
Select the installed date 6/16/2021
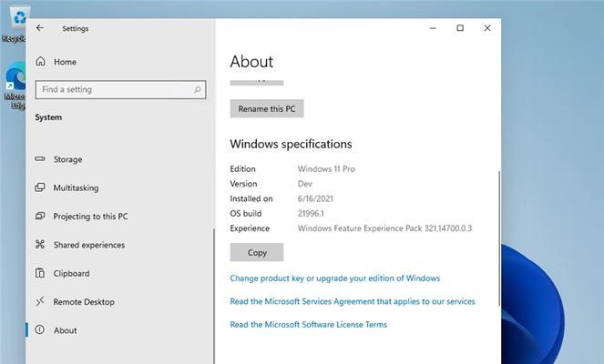(315, 198)
